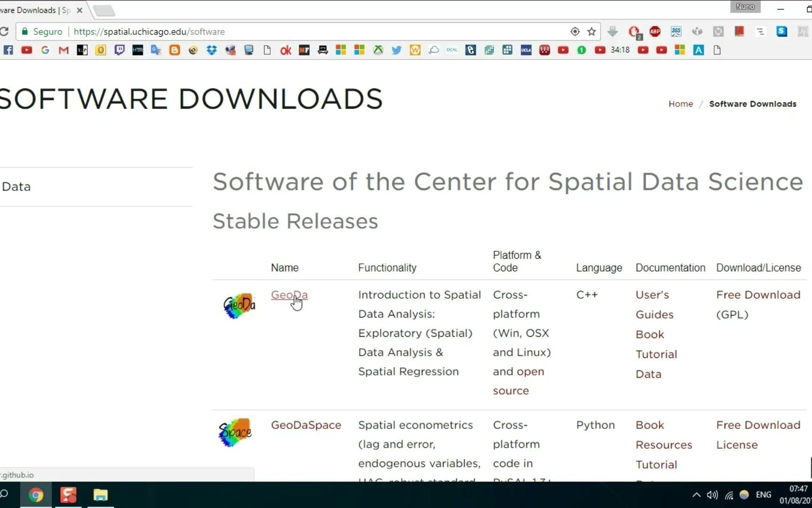812x508 pixels.
Task: Click GeoDa Free Download link
Action: click(x=758, y=294)
